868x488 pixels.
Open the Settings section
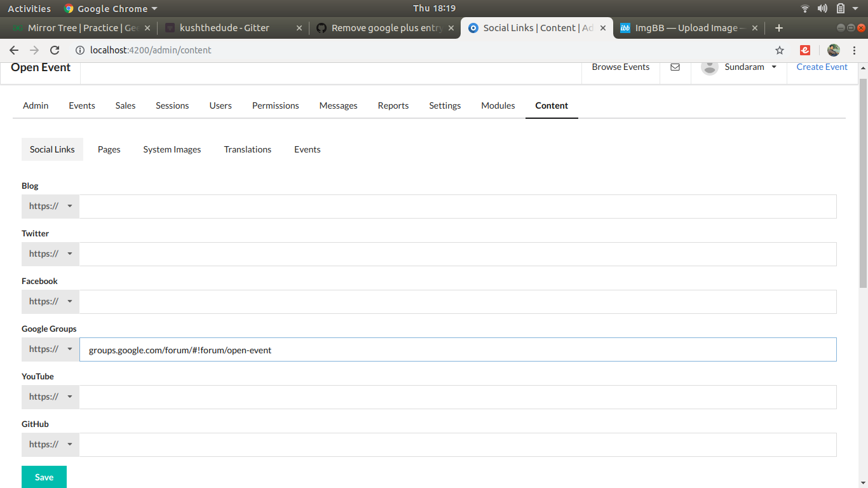tap(445, 105)
